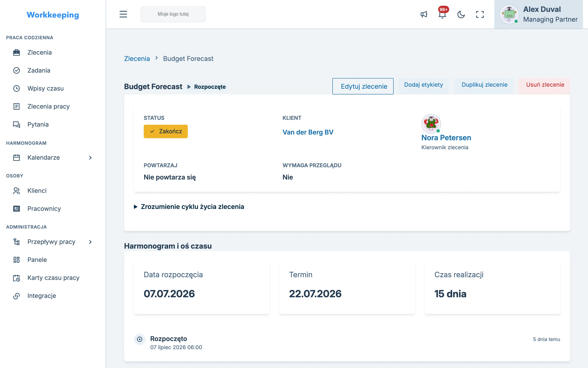Open Alex Duval Managing Partner menu
The image size is (588, 368).
click(x=538, y=14)
